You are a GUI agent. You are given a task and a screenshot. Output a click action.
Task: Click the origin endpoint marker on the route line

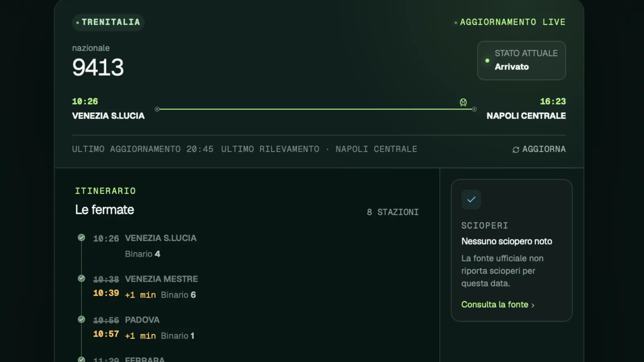[x=157, y=109]
